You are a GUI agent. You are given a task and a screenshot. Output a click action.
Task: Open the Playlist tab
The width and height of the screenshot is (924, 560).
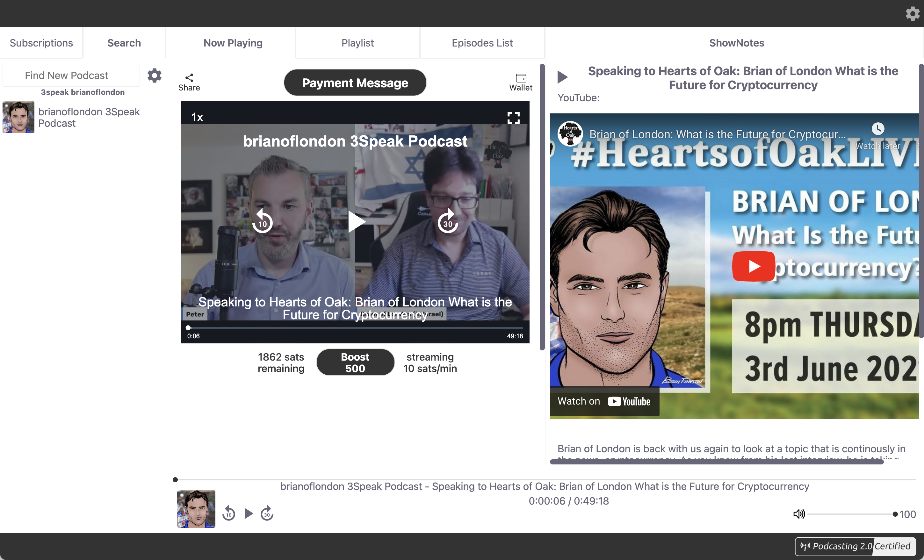357,43
